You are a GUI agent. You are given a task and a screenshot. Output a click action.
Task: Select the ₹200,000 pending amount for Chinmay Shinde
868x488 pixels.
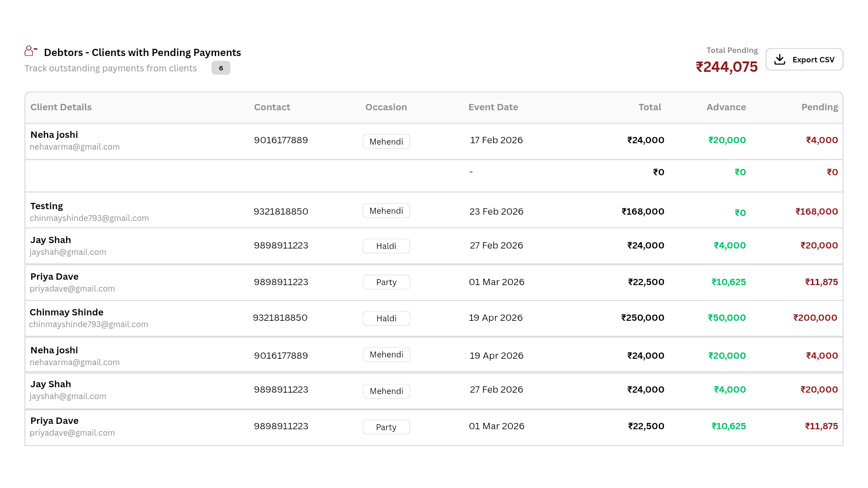[x=815, y=318]
